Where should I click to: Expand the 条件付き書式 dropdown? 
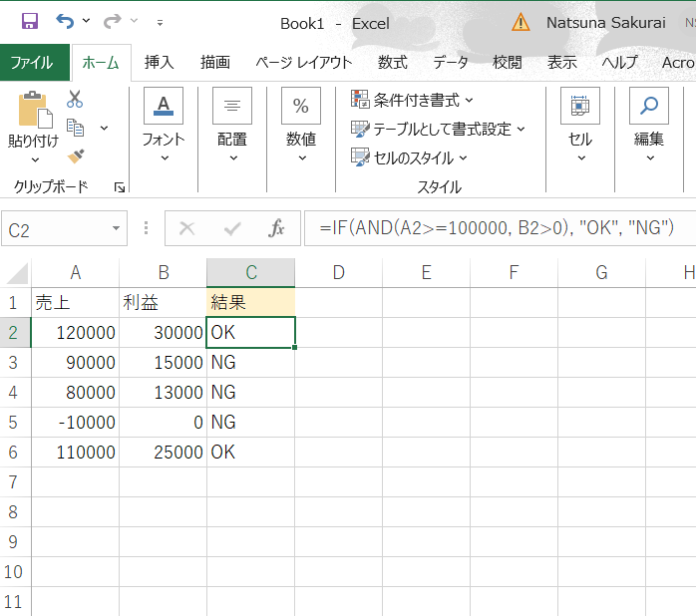click(412, 100)
